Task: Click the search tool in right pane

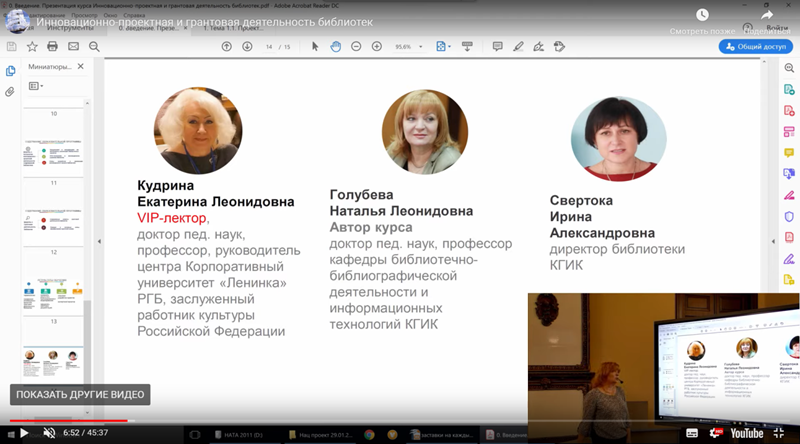Action: [x=789, y=68]
